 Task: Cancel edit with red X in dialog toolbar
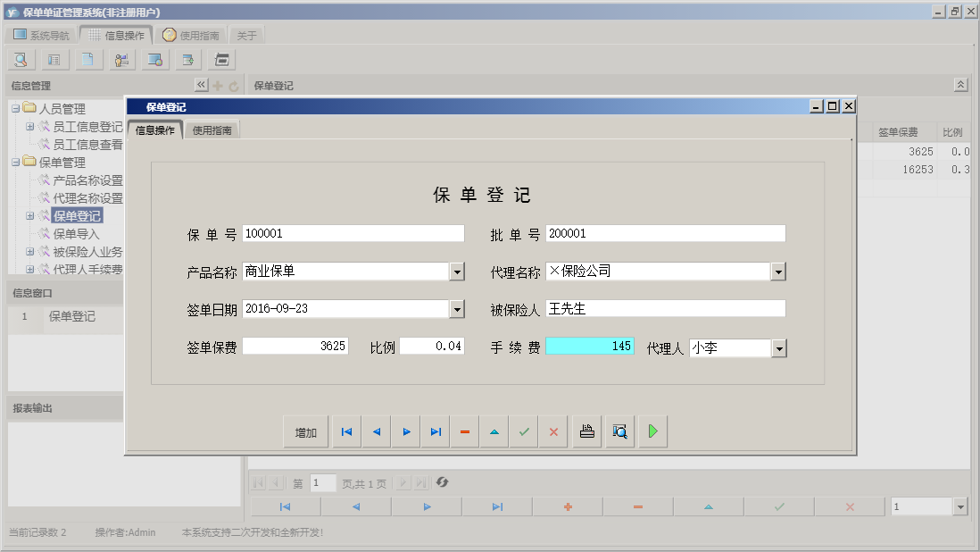pos(553,432)
